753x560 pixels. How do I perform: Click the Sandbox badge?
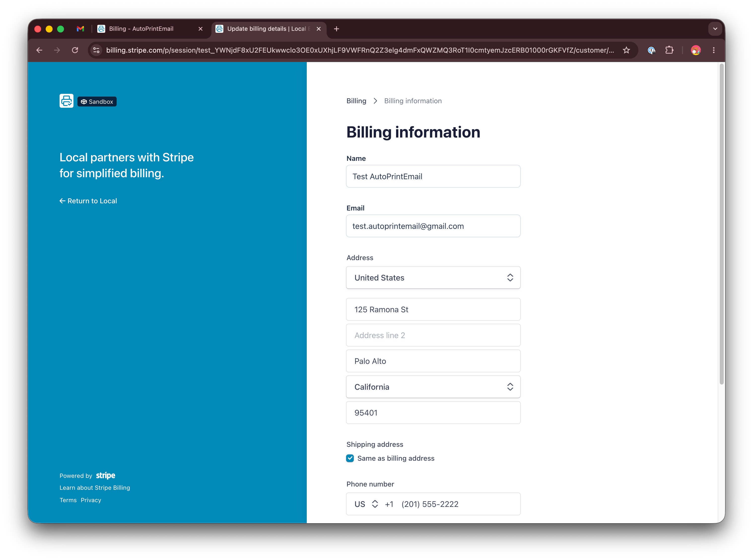97,102
